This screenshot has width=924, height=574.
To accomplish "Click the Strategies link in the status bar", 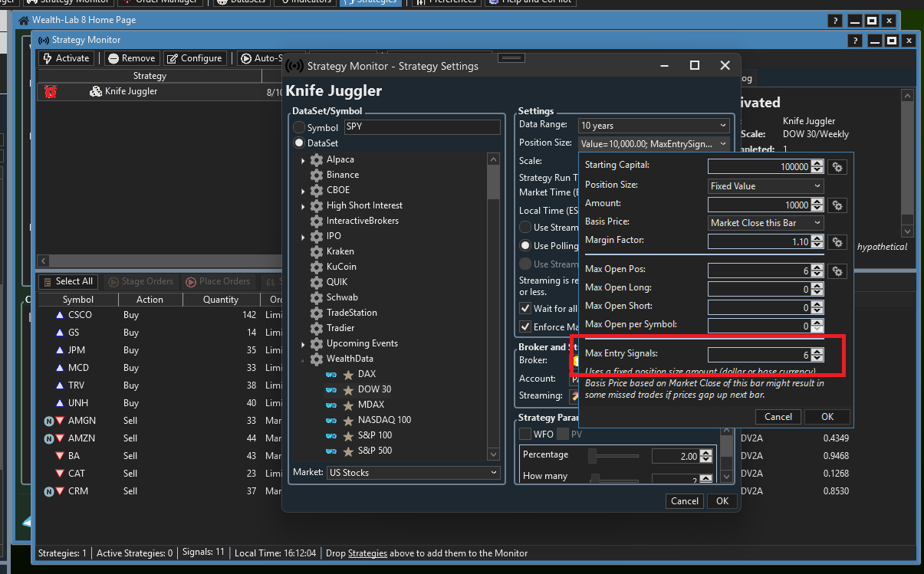I will click(367, 553).
